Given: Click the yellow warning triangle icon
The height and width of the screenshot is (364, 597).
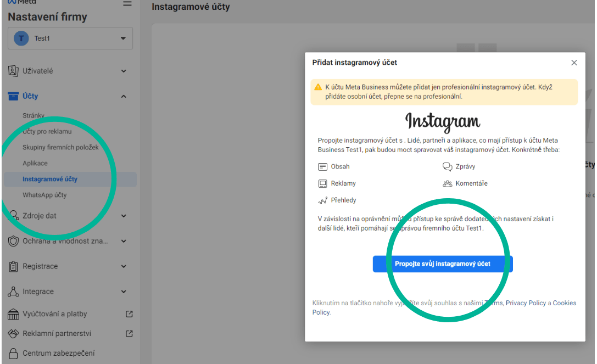Looking at the screenshot, I should pyautogui.click(x=319, y=87).
